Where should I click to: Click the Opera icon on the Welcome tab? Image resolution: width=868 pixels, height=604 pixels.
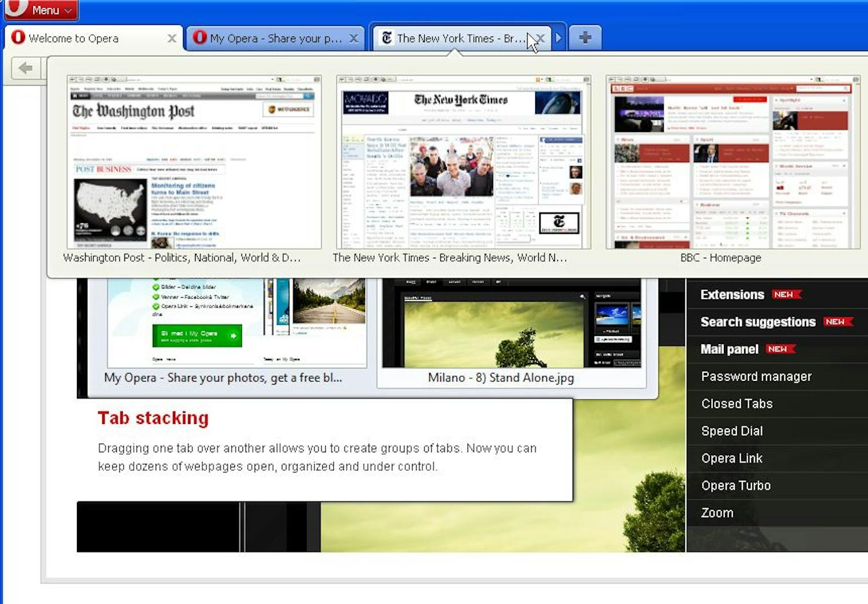18,38
